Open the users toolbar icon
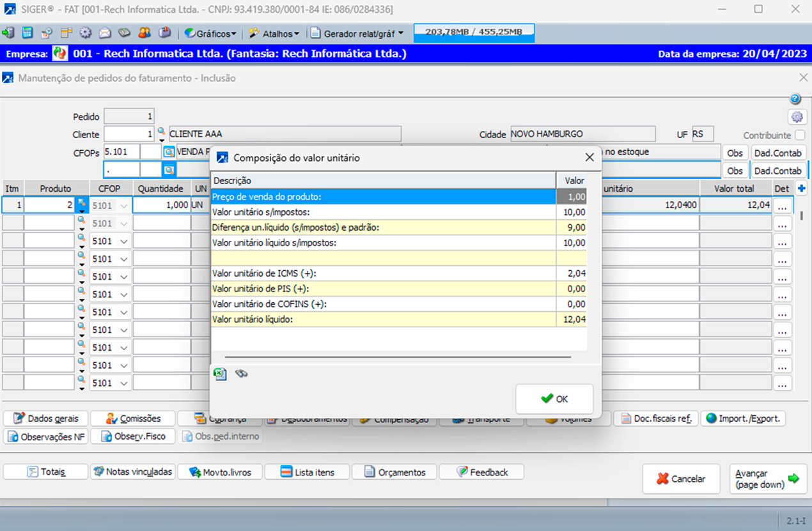The height and width of the screenshot is (531, 812). 144,33
